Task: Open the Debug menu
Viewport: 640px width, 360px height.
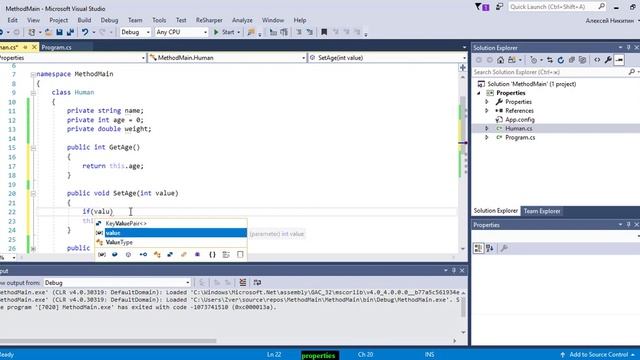Action: [x=109, y=20]
